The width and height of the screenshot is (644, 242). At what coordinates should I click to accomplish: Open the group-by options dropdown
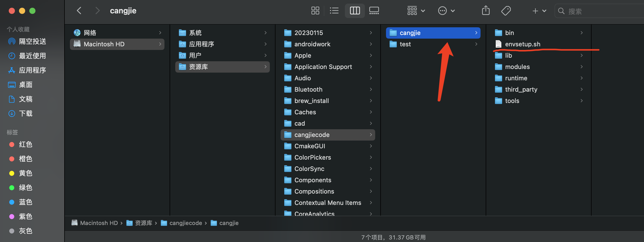click(416, 11)
